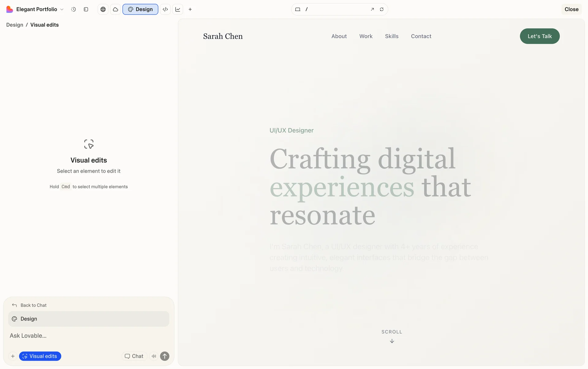This screenshot has height=369, width=588.
Task: Click the Design breadcrumb link
Action: (15, 25)
